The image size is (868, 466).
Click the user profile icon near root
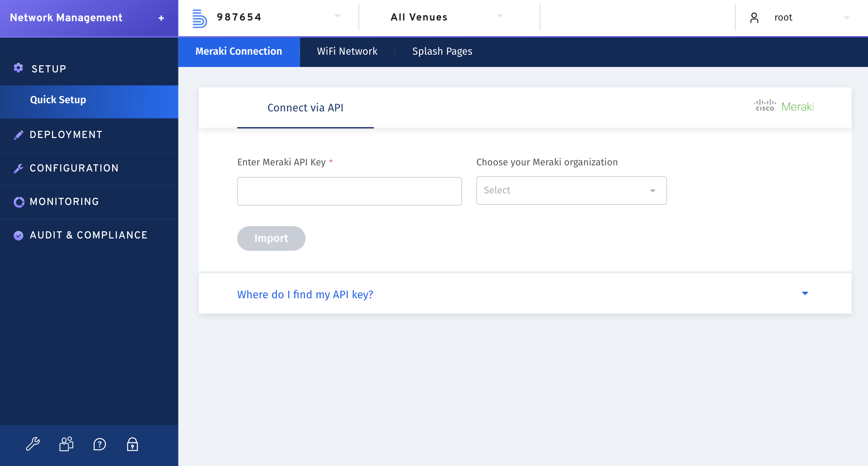point(754,17)
